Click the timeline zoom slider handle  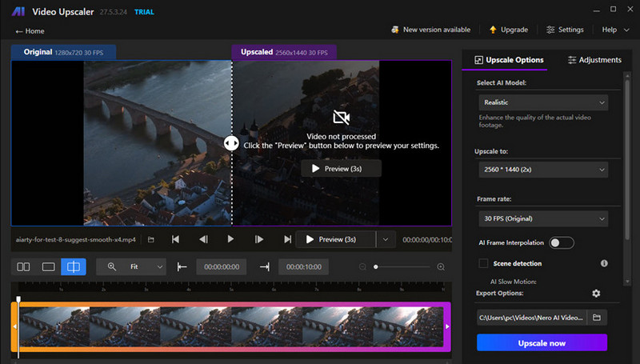click(x=376, y=266)
